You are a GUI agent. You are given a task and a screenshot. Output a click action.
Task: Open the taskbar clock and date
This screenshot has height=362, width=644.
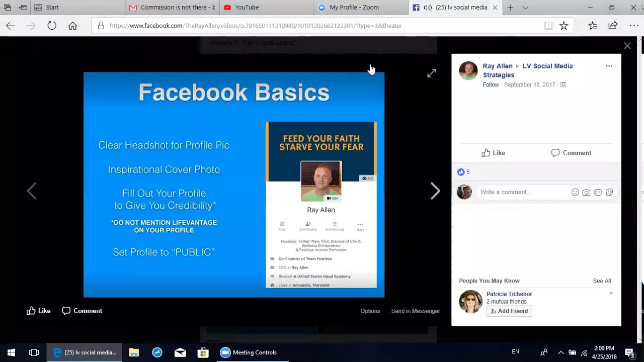click(604, 352)
